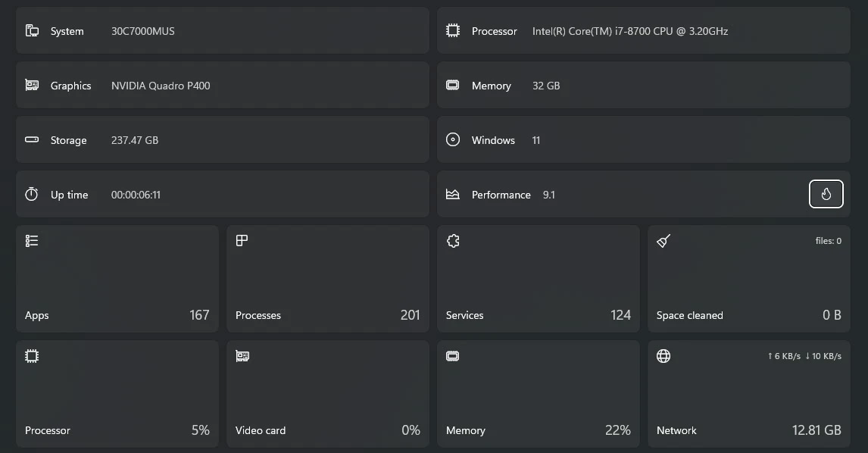The height and width of the screenshot is (453, 868).
Task: Click the up time value 00:00:06:11
Action: point(136,195)
